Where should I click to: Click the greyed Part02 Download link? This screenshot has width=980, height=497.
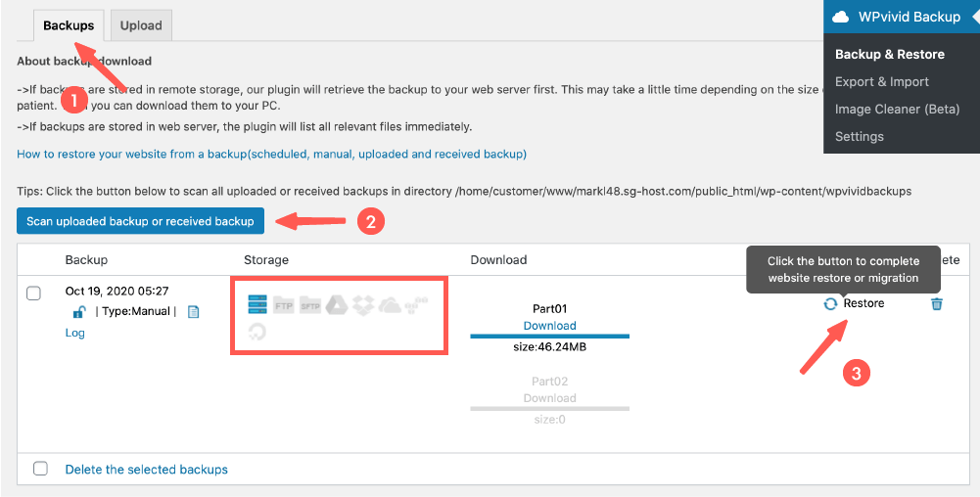(x=550, y=398)
